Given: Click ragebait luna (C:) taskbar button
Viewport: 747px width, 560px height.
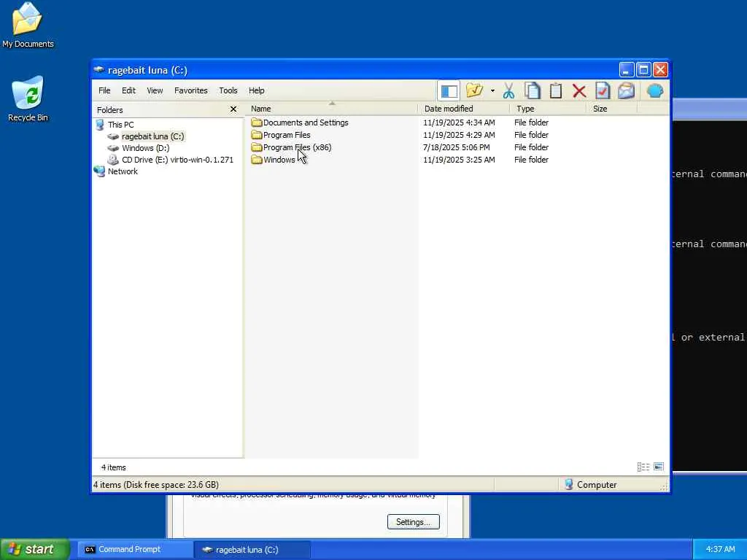Looking at the screenshot, I should (253, 549).
